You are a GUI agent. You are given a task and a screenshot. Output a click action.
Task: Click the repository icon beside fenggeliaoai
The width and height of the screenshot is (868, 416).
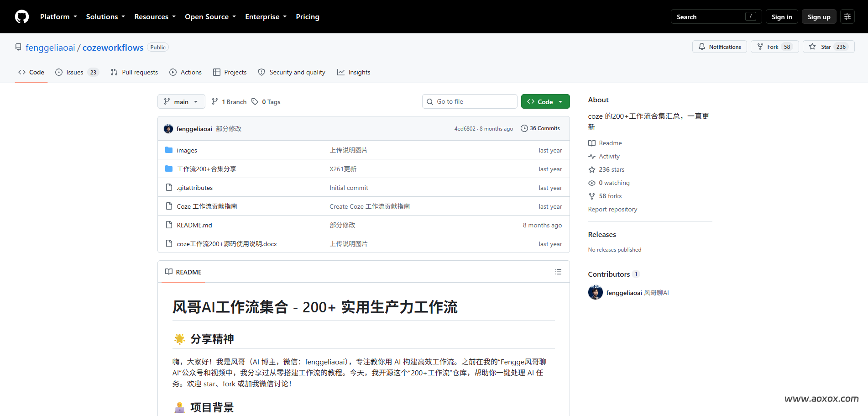coord(18,47)
